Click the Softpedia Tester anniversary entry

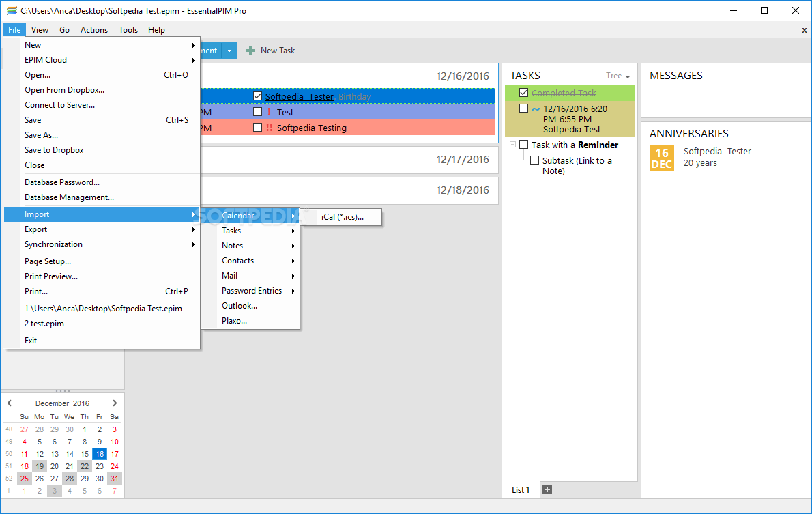(716, 157)
